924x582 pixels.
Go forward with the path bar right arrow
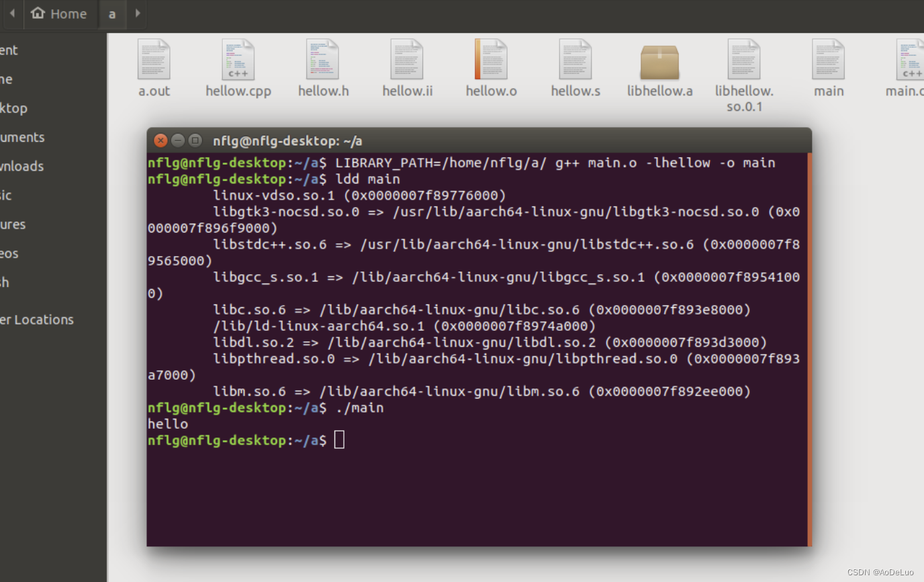138,13
